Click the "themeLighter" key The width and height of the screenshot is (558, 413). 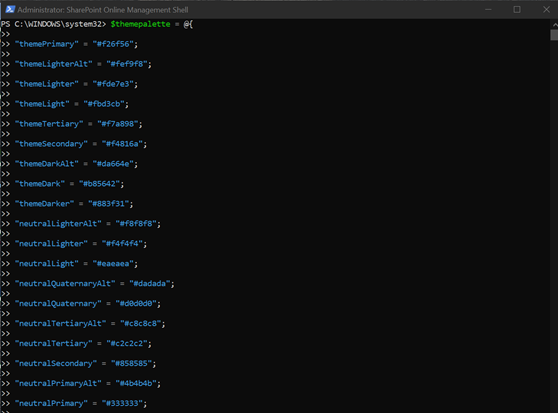tap(46, 84)
